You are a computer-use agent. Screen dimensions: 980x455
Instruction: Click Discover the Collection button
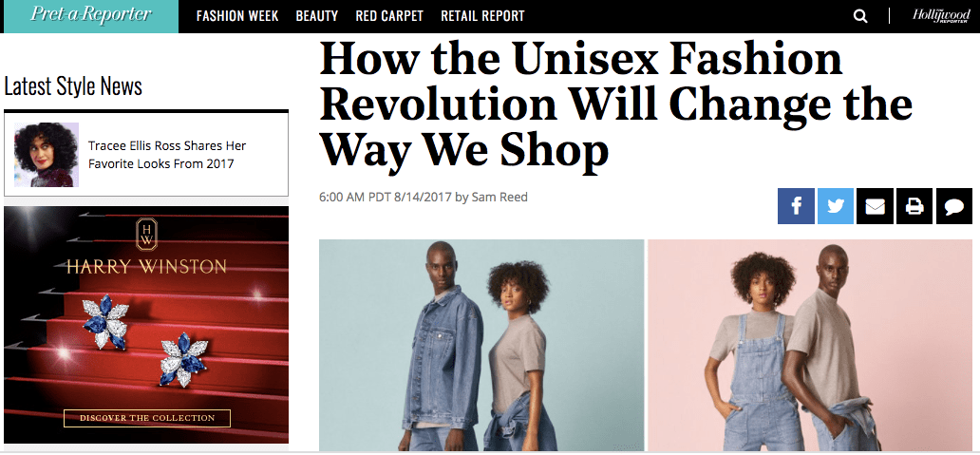click(x=147, y=418)
